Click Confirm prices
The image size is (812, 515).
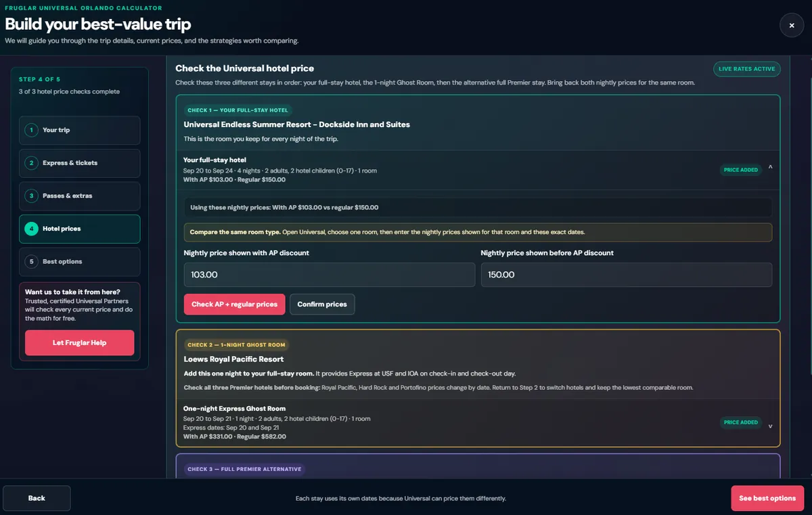[322, 305]
